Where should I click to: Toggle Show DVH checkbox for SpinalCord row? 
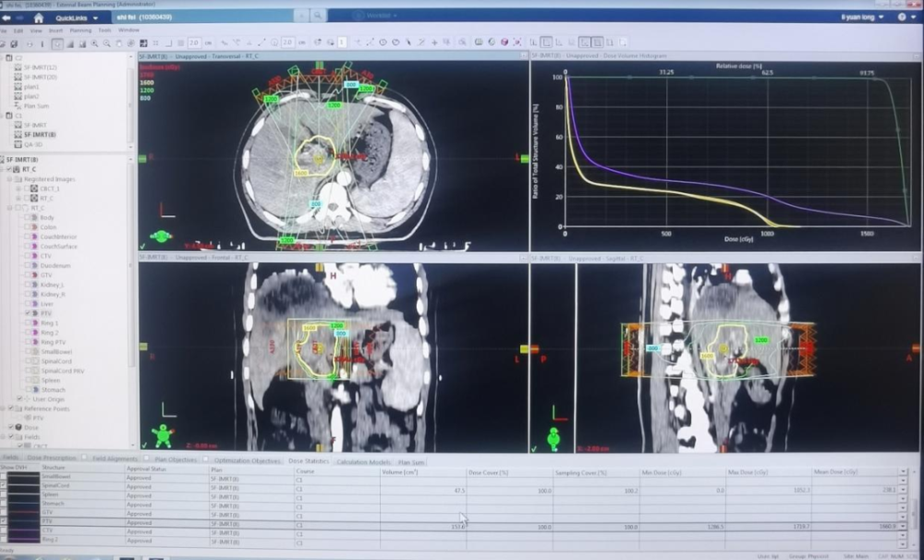3,485
